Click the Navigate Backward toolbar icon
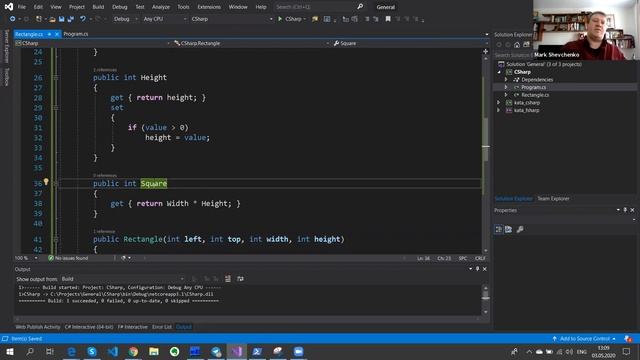This screenshot has width=640, height=360. 13,19
